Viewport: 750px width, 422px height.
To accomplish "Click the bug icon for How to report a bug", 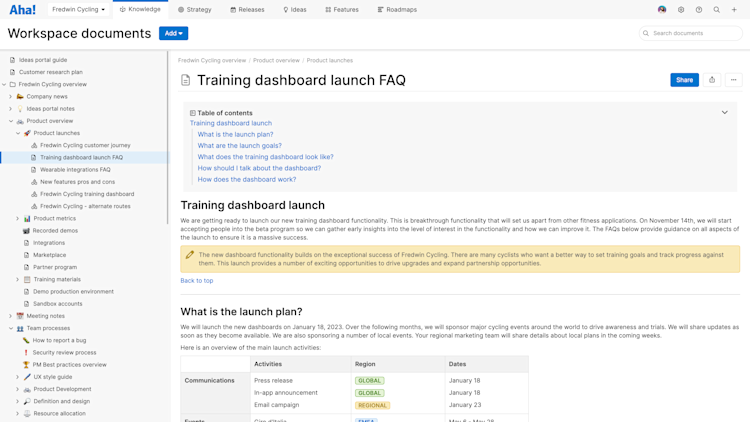I will pos(26,340).
